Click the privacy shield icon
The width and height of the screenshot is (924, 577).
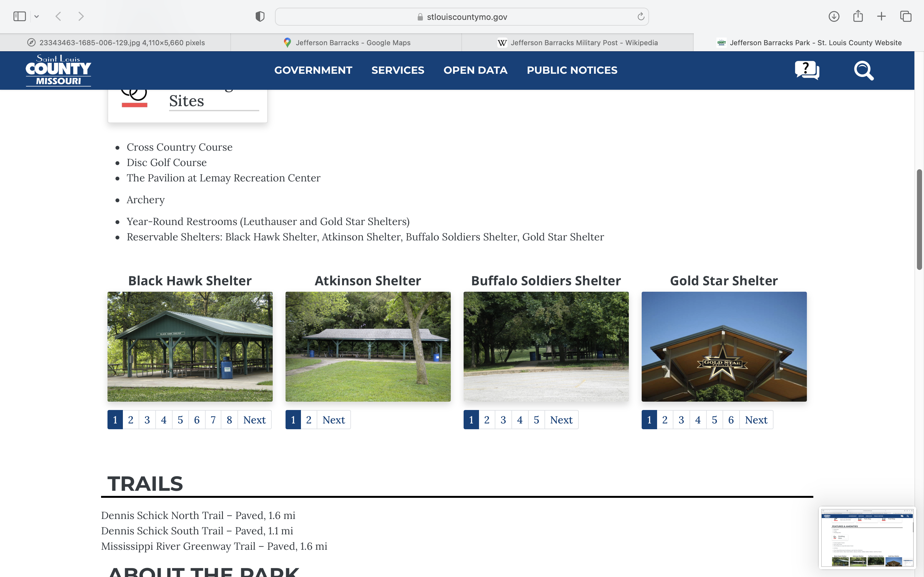[x=260, y=16]
